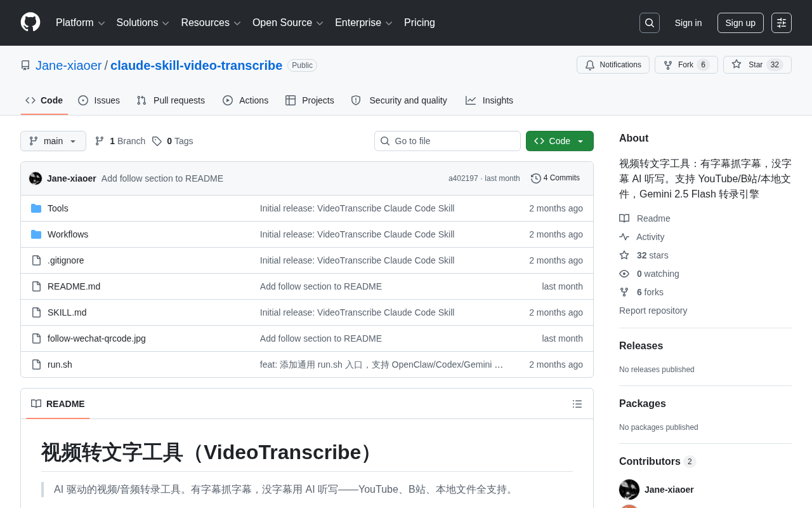The height and width of the screenshot is (508, 812).
Task: Click the bell Notifications button
Action: [x=613, y=65]
